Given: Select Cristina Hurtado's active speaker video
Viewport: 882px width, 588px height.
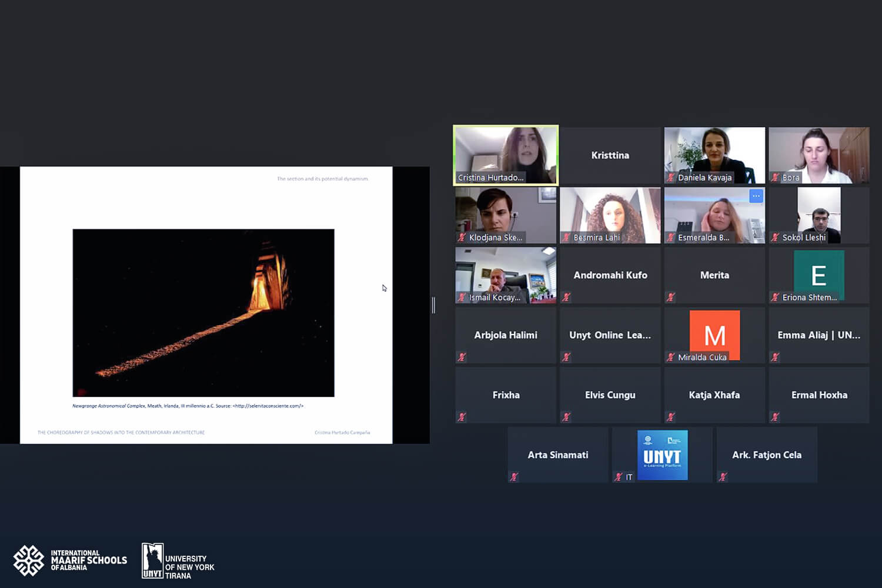Looking at the screenshot, I should (x=506, y=154).
